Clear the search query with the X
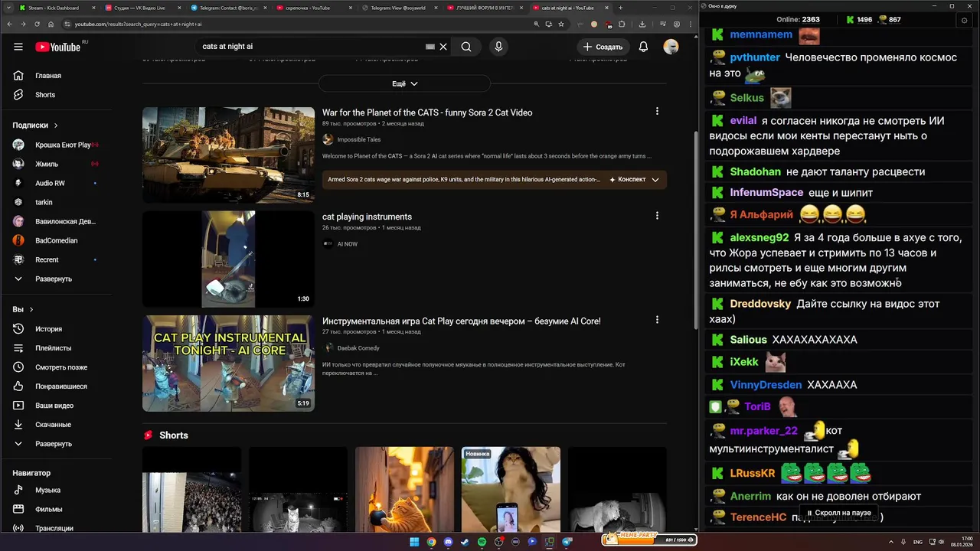 tap(443, 47)
